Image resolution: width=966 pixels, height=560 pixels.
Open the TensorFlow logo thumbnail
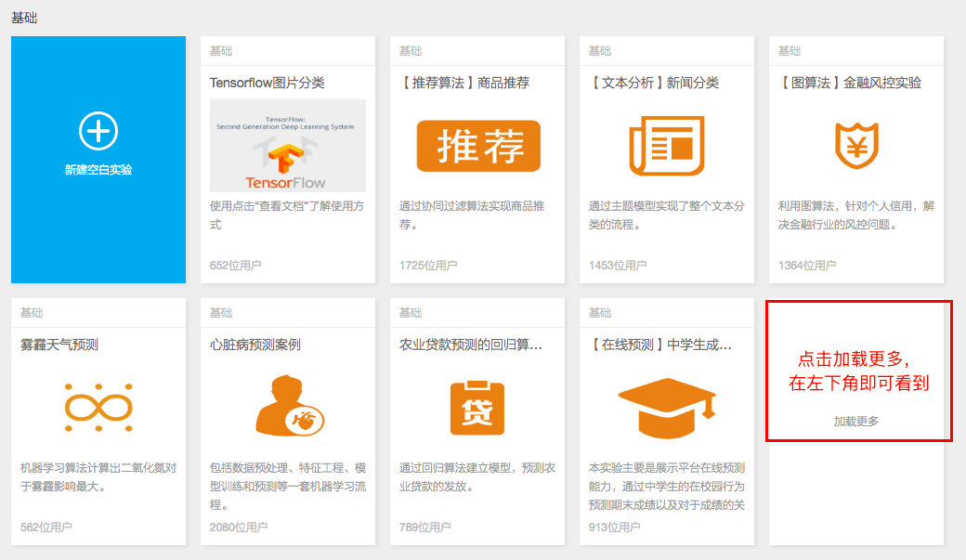pyautogui.click(x=288, y=146)
